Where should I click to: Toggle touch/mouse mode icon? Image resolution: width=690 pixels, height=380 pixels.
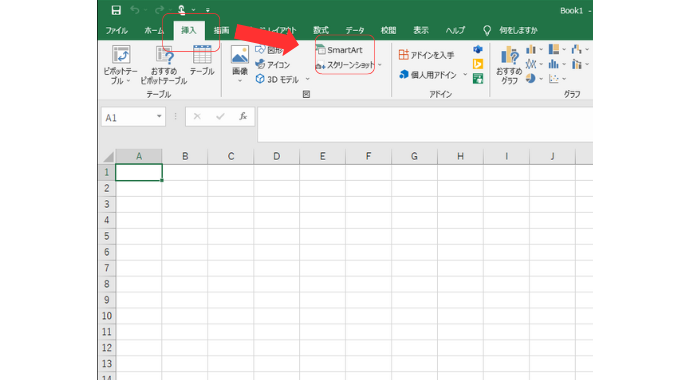(182, 10)
